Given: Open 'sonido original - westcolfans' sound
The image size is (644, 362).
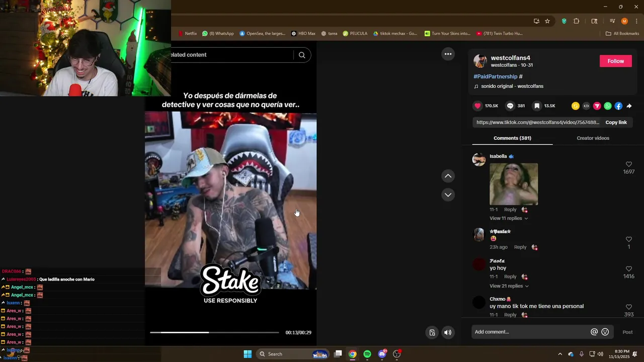Looking at the screenshot, I should click(512, 86).
